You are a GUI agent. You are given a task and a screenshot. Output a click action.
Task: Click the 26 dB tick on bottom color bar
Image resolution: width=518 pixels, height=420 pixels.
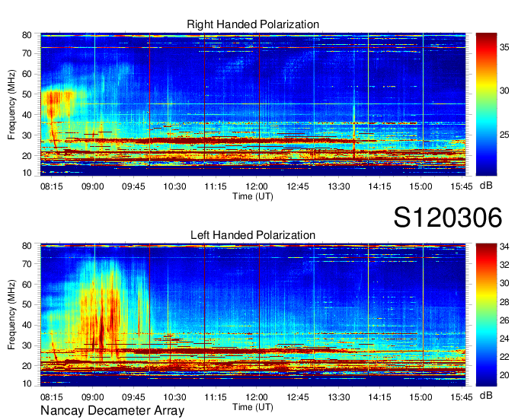[x=504, y=320]
